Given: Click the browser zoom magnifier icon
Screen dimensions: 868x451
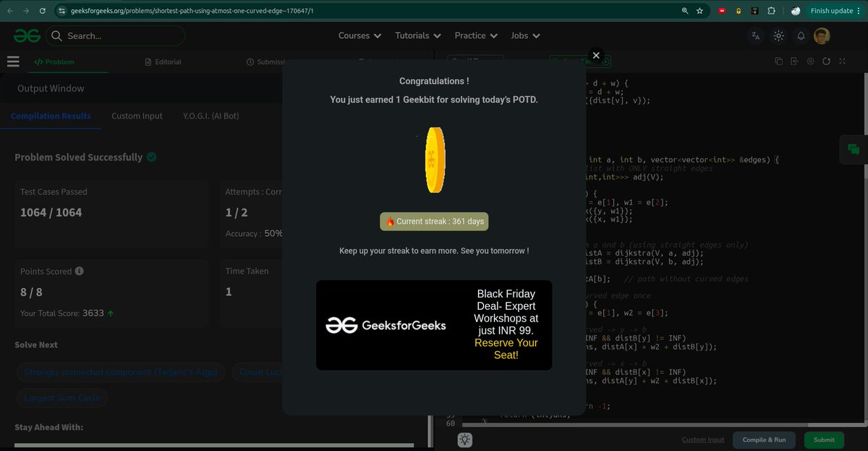Looking at the screenshot, I should (685, 11).
